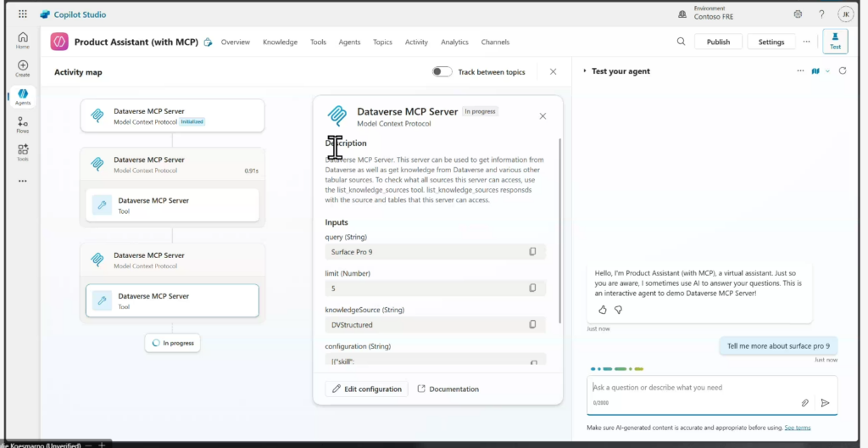The height and width of the screenshot is (448, 868).
Task: Open the Environment picker Contoso FRE
Action: (x=706, y=14)
